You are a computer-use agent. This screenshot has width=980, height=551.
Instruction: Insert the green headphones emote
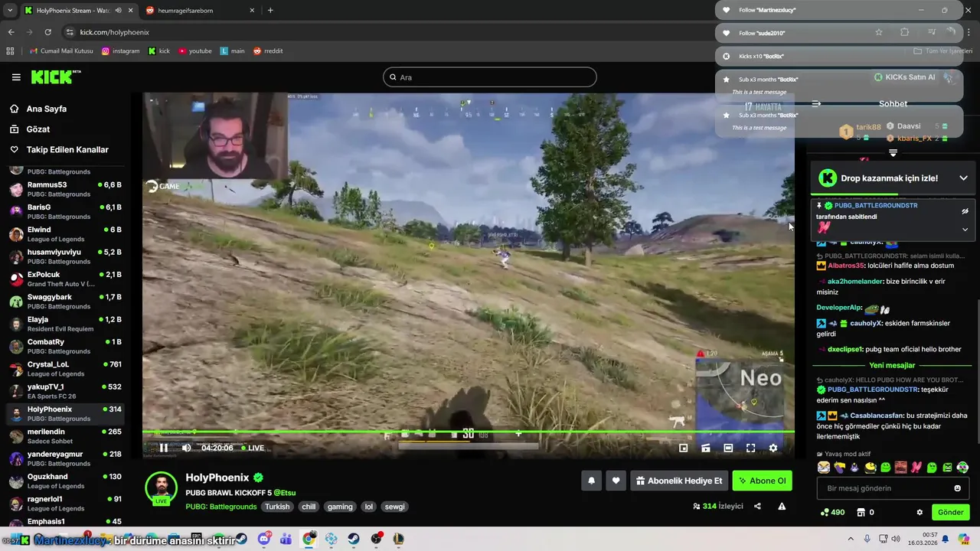[x=962, y=468]
